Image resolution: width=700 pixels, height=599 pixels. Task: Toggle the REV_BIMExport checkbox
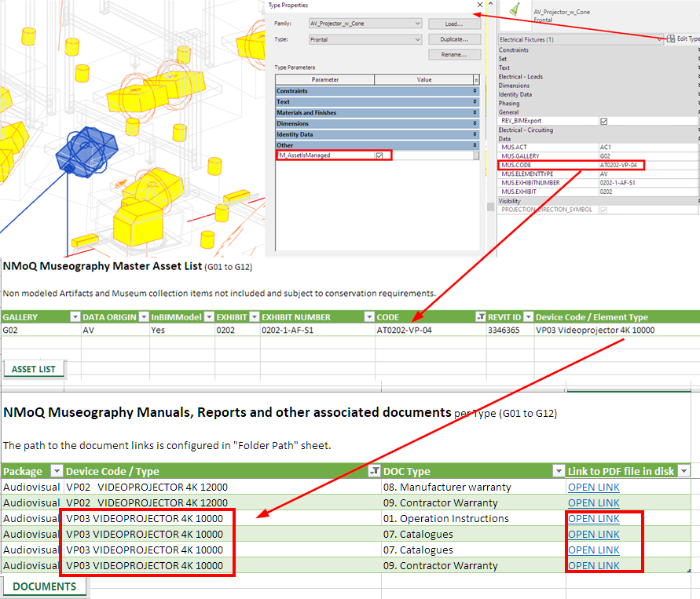(x=603, y=121)
